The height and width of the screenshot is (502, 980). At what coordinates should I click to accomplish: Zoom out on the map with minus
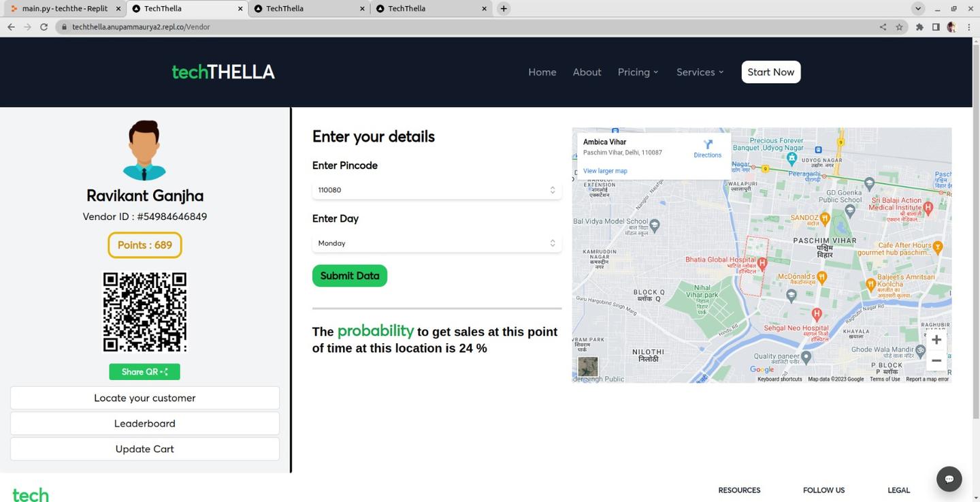click(936, 360)
